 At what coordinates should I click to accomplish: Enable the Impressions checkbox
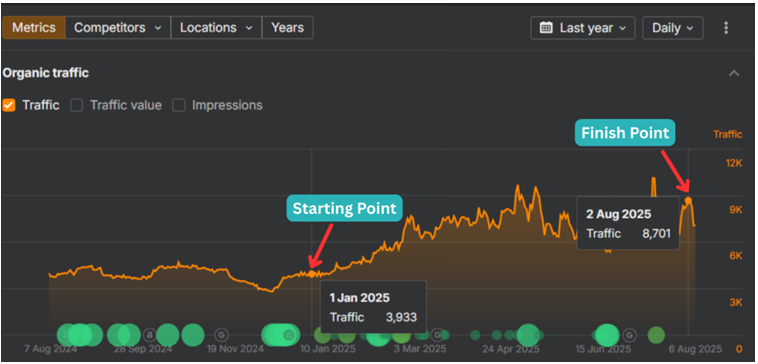[179, 105]
